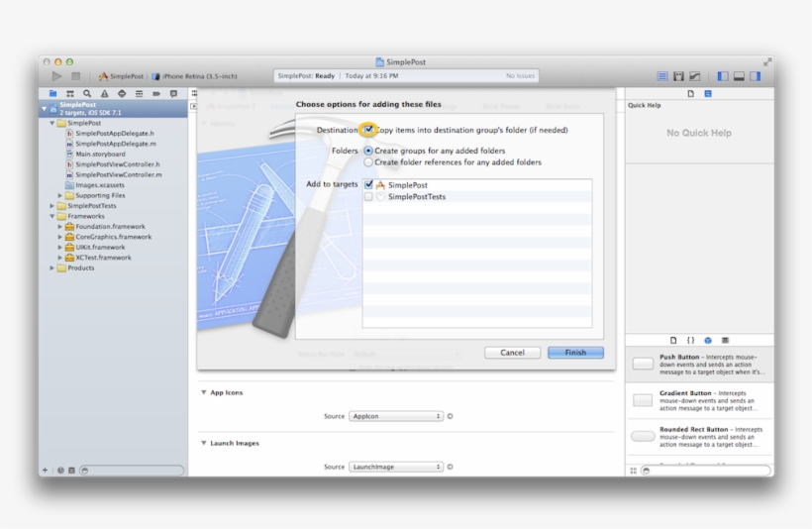
Task: Uncheck the SimplePost target checkbox
Action: 368,184
